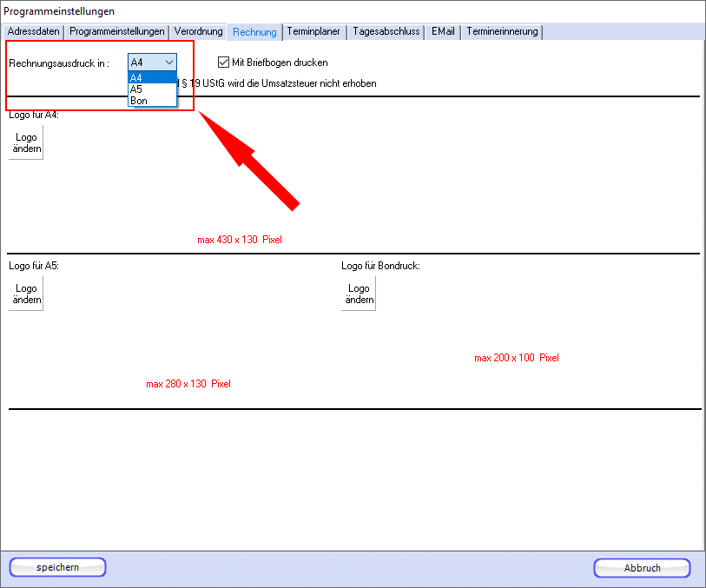The height and width of the screenshot is (588, 706).
Task: Click Logo ändern for Bondruck
Action: pos(359,294)
